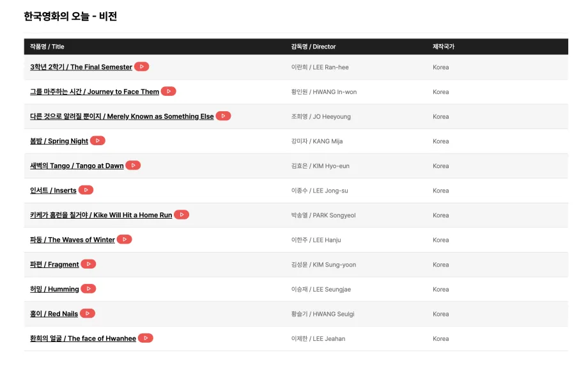Select director name LEE Ran-hee
Image resolution: width=588 pixels, height=367 pixels.
330,67
